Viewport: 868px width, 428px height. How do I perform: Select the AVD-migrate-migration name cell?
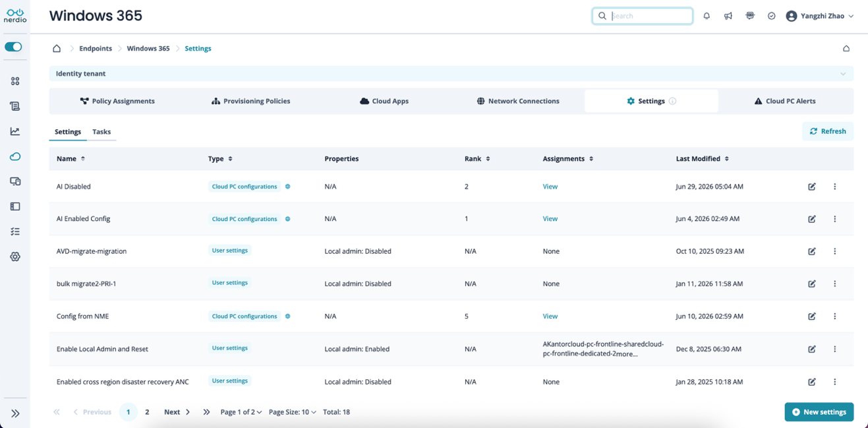click(x=92, y=251)
